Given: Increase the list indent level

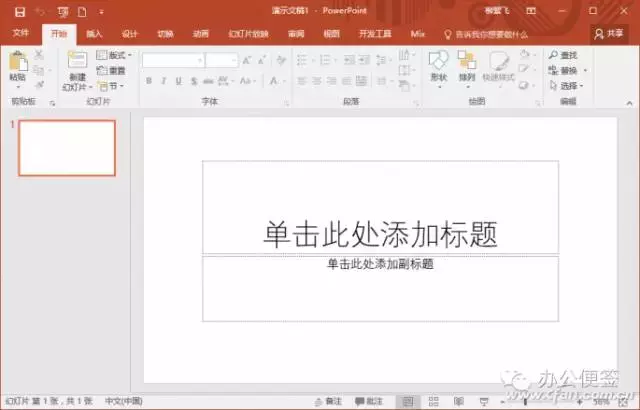Looking at the screenshot, I should (364, 60).
